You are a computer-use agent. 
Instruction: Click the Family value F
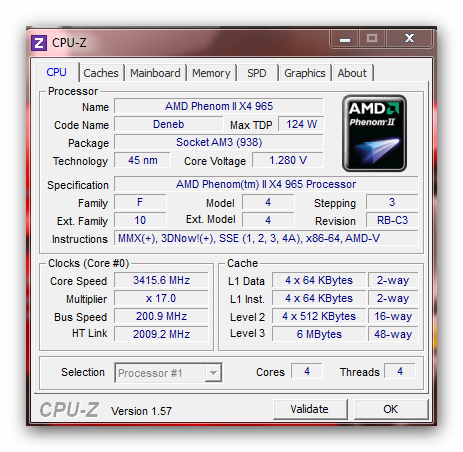(140, 202)
